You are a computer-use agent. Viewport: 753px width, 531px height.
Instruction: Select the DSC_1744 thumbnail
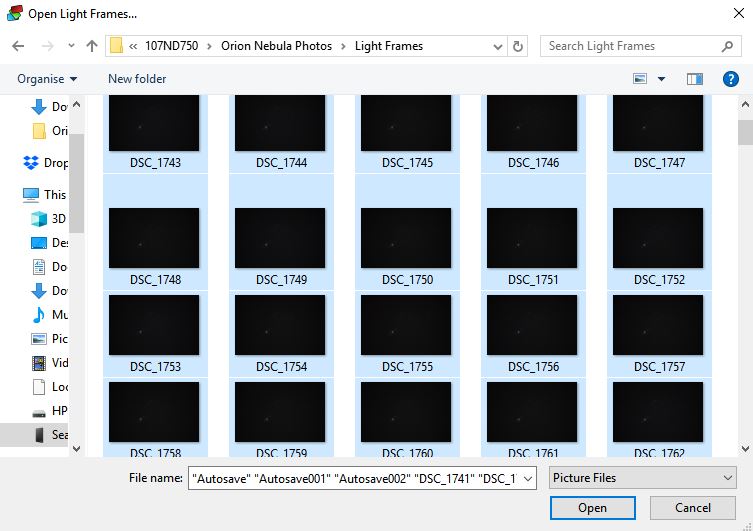pyautogui.click(x=280, y=123)
